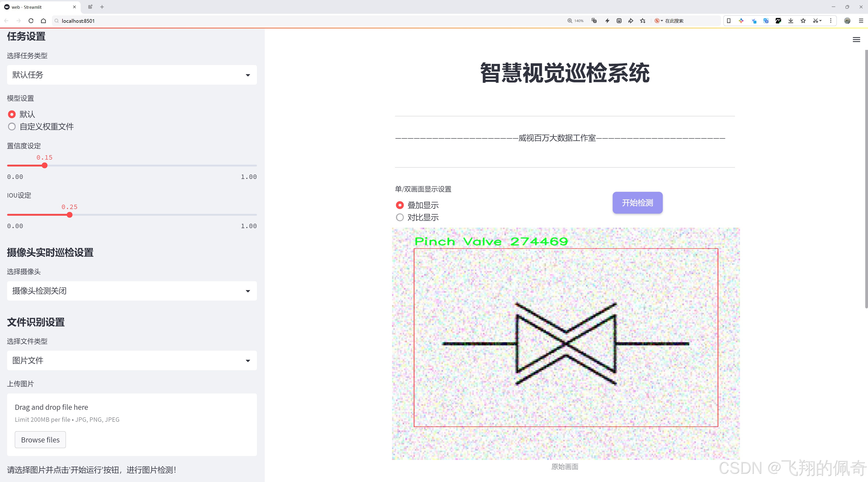The height and width of the screenshot is (482, 868).
Task: Click the blue translate extension icon
Action: click(x=766, y=21)
